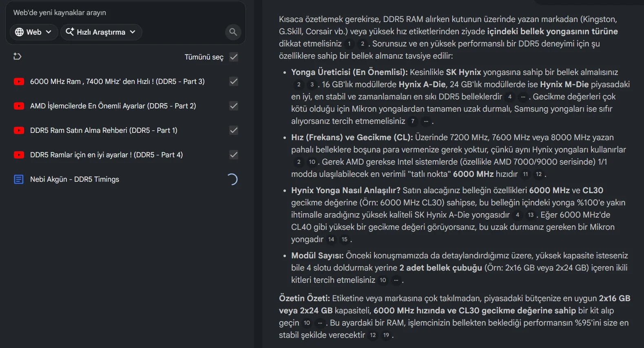644x348 pixels.
Task: Click the 'Hynix Yonga Nasıl Anlaşılır?' heading
Action: coord(346,190)
